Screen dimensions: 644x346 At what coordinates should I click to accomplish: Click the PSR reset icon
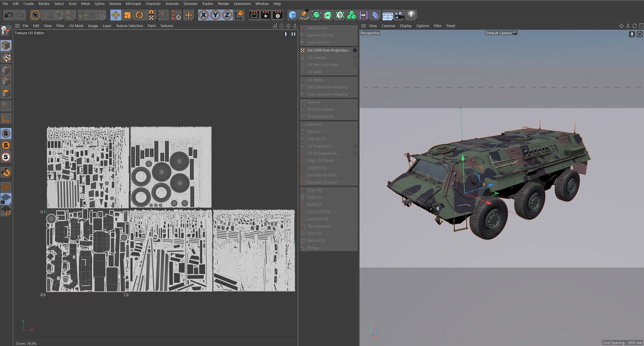pyautogui.click(x=176, y=15)
